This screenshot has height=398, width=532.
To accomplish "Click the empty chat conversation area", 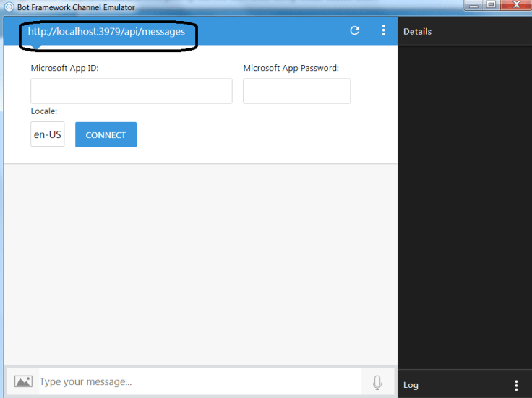I will coord(200,264).
